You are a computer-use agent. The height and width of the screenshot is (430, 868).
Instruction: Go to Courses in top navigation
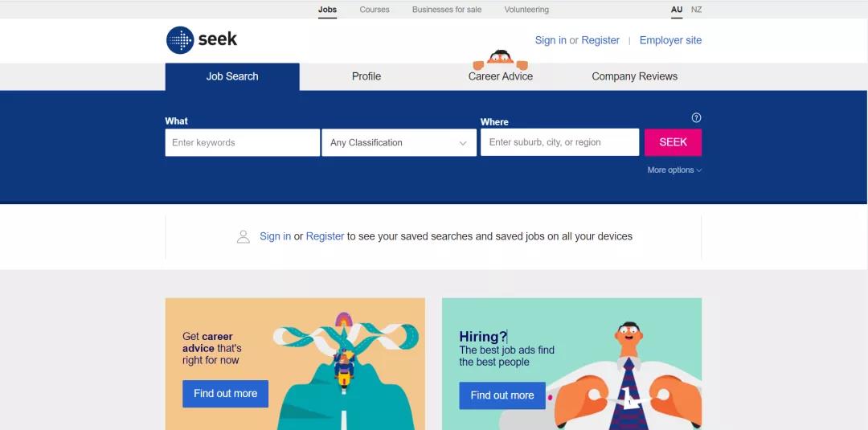click(375, 10)
